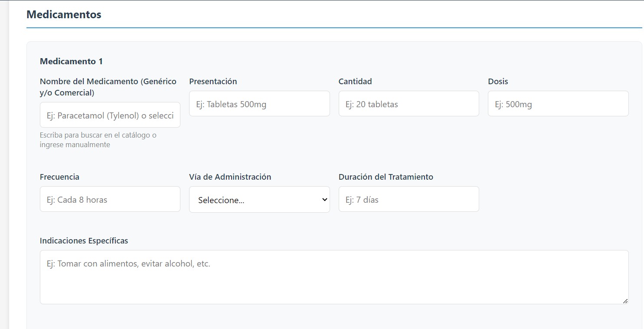
Task: Click the Duración del Tratamiento field
Action: click(x=408, y=199)
